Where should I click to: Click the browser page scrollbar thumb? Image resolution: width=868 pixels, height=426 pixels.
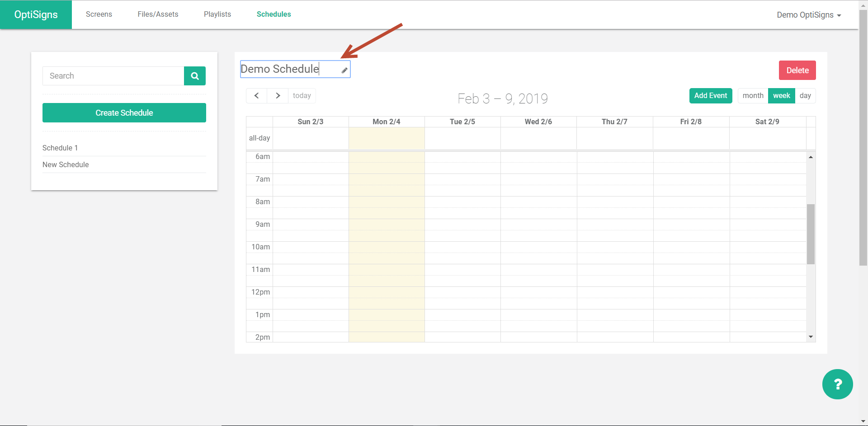(863, 138)
